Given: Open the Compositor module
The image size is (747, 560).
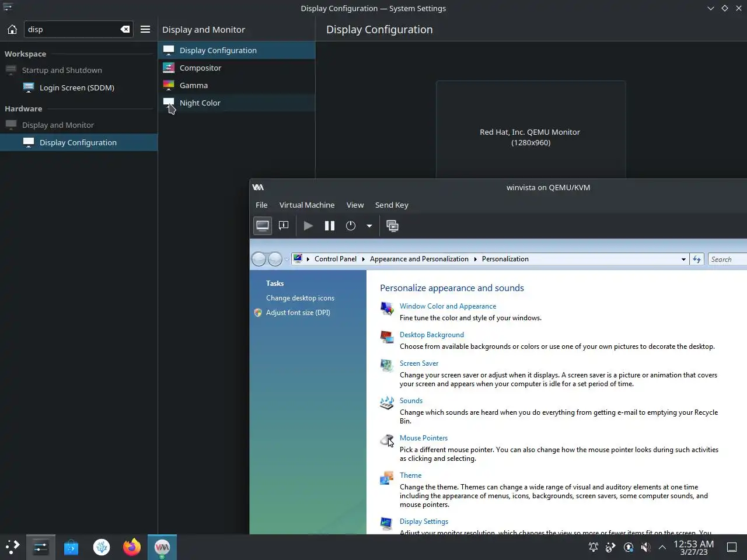Looking at the screenshot, I should tap(236, 68).
